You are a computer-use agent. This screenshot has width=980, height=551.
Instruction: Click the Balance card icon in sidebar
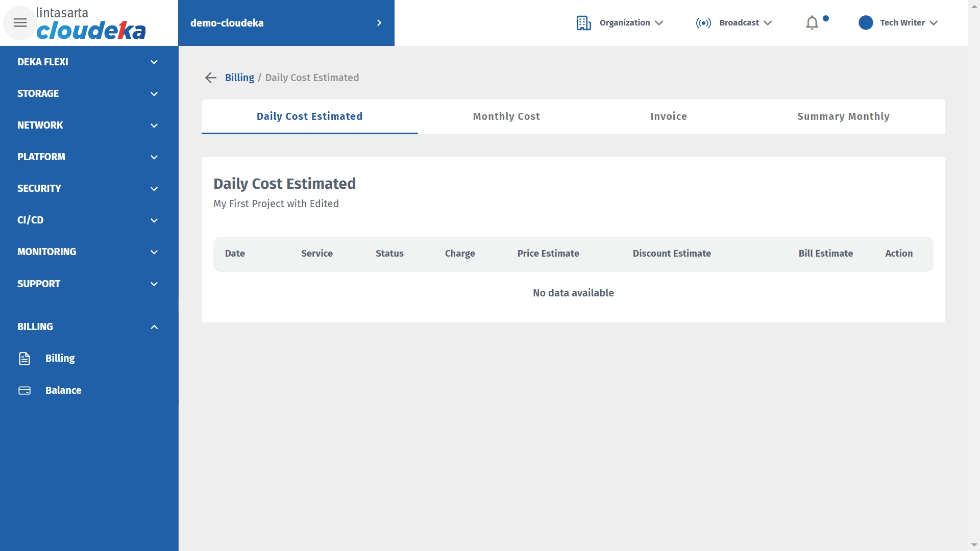[24, 390]
